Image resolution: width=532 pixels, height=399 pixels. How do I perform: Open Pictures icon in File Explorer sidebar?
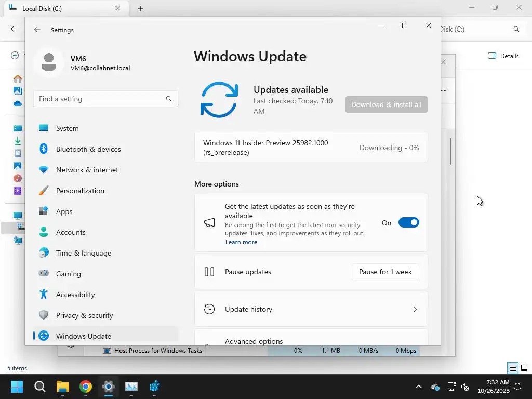point(18,166)
